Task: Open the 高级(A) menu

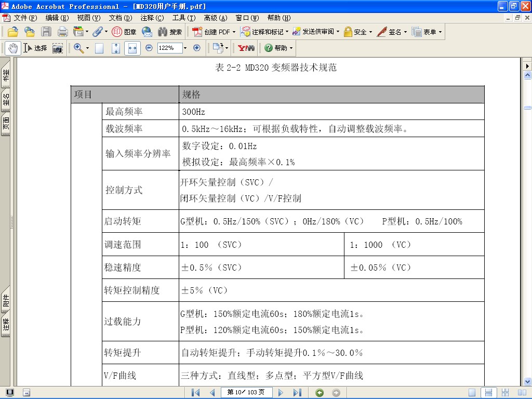Action: pos(216,18)
